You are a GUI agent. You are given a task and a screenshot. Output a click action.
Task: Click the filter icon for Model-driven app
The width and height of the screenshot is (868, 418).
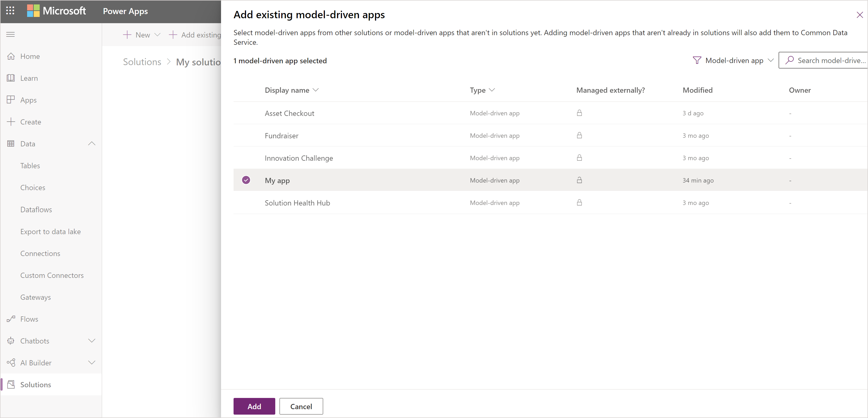coord(696,60)
